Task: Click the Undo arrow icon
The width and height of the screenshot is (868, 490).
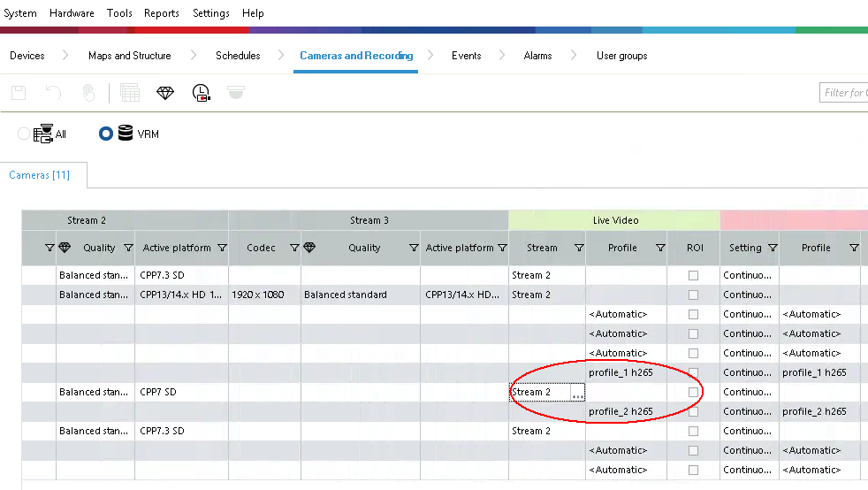Action: 53,93
